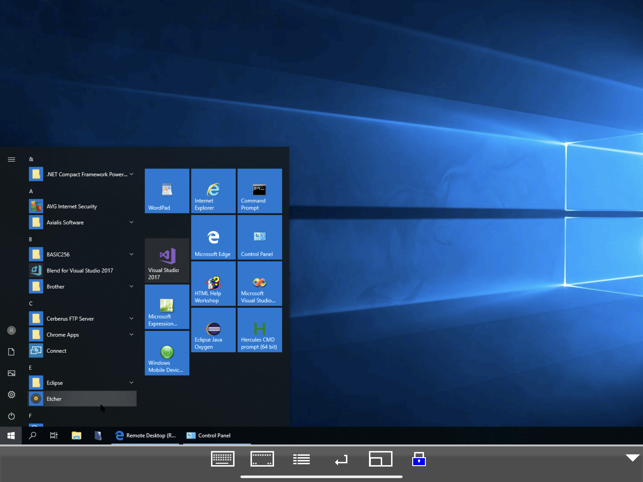Open Settings gear in Start menu sidebar

(11, 395)
